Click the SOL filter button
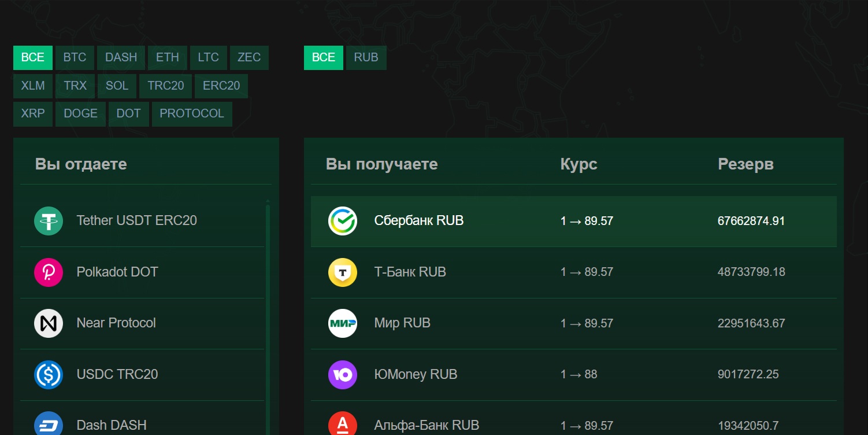This screenshot has width=868, height=435. click(x=117, y=86)
